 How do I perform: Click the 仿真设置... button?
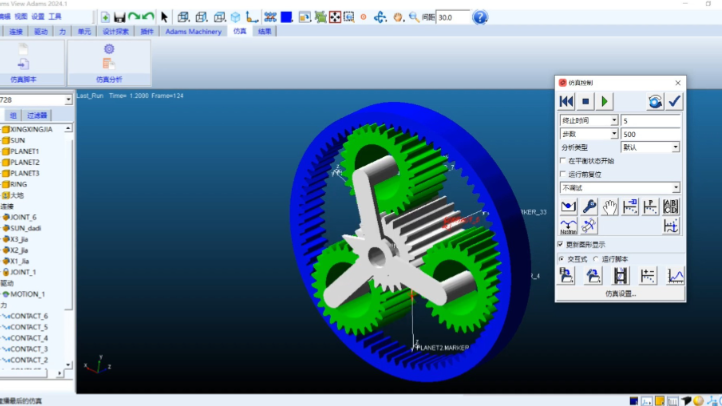(620, 294)
